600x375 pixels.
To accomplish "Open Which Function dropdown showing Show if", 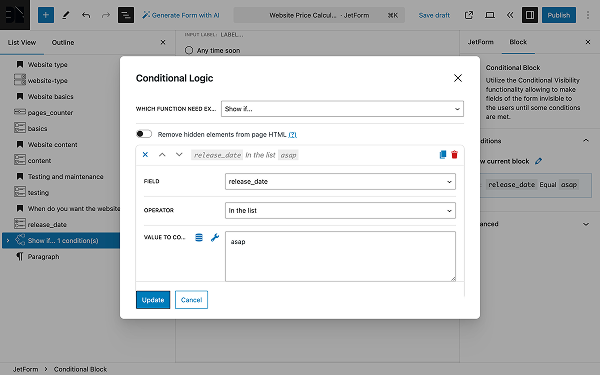I will click(x=342, y=109).
